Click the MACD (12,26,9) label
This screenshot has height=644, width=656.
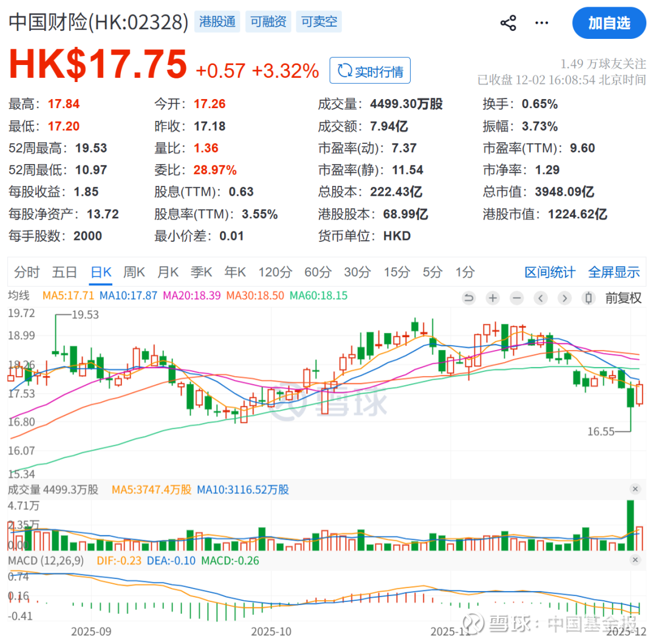46,560
